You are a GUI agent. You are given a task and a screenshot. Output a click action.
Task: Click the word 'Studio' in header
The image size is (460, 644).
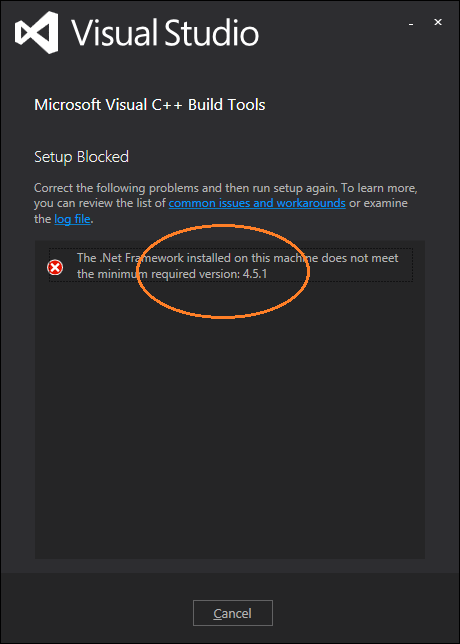tap(213, 32)
